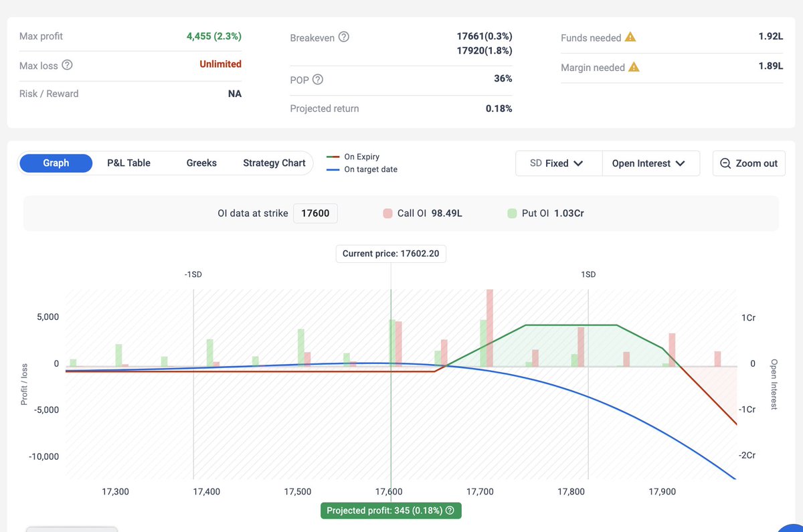Click the 17,700 x-axis label

(480, 492)
